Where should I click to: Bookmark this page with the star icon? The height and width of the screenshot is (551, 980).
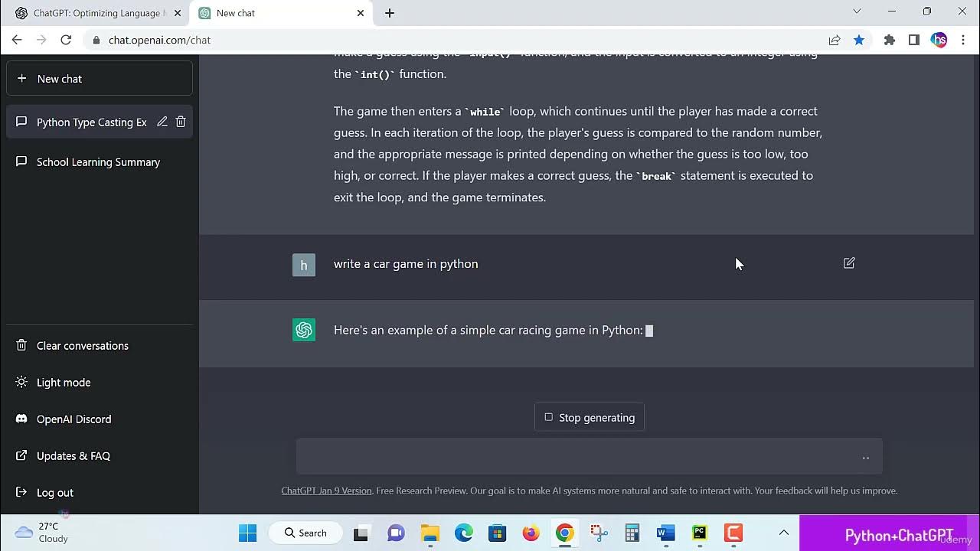point(859,40)
